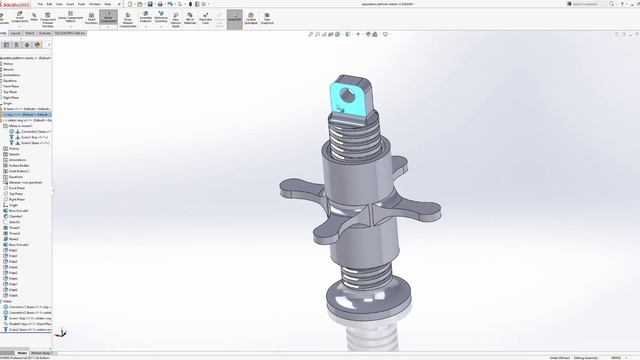Open the File menu
The width and height of the screenshot is (640, 360).
(x=40, y=4)
